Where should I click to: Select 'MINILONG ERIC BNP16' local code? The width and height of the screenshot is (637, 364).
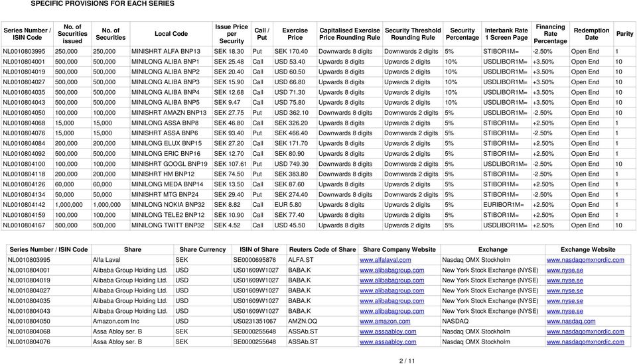(166, 154)
